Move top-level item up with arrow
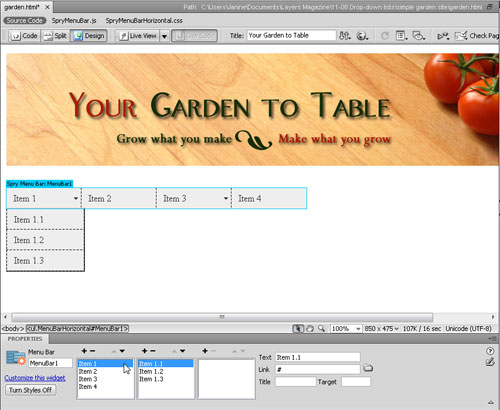Image resolution: width=500 pixels, height=410 pixels. click(x=114, y=351)
